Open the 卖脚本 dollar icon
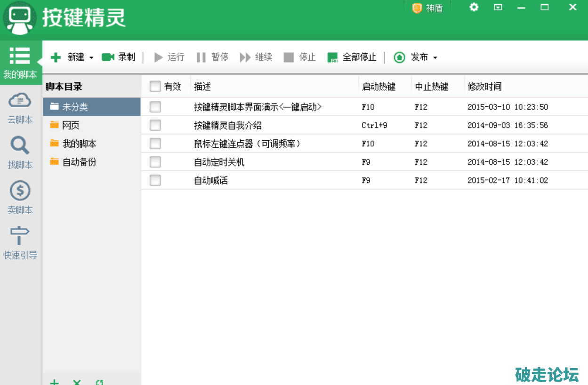The width and height of the screenshot is (588, 385). 20,191
